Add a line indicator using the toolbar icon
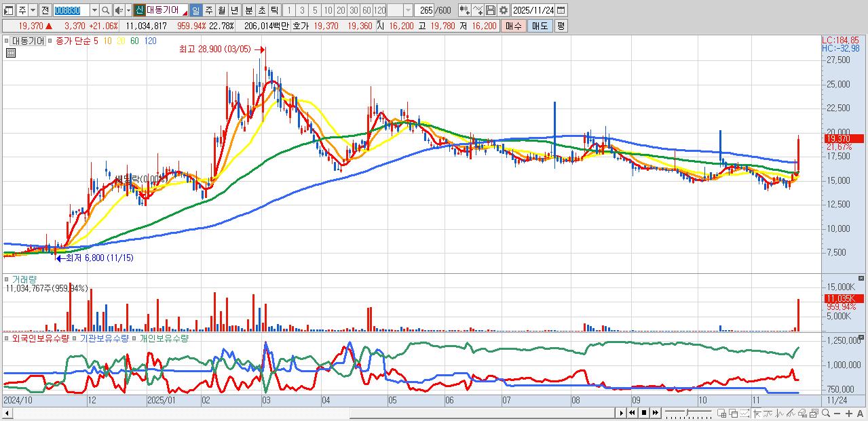 477,10
